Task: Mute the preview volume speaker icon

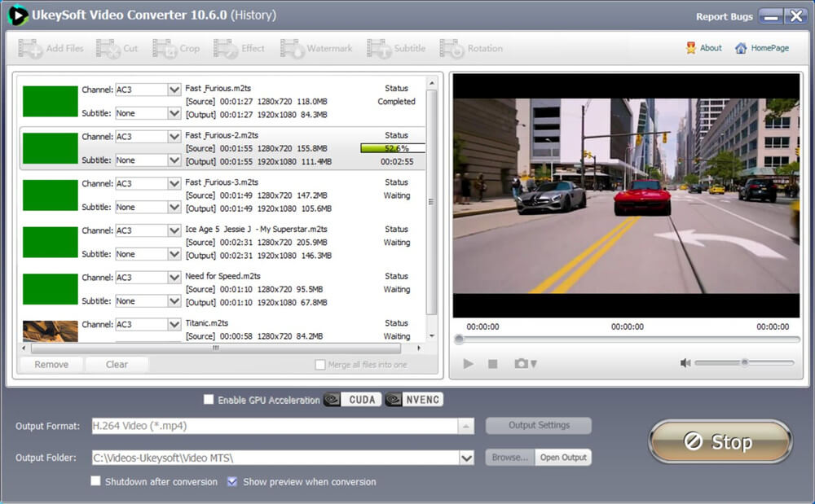Action: 685,363
